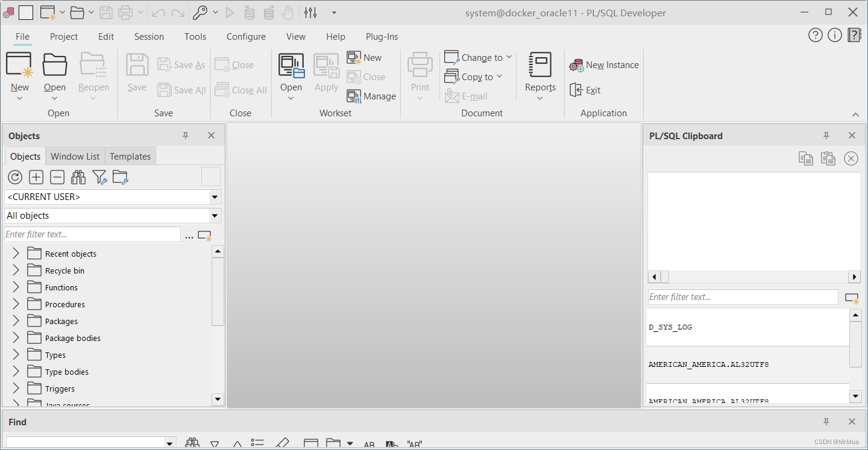Click the Log on key icon in quick toolbar
Screen dimensions: 868x450
click(200, 12)
